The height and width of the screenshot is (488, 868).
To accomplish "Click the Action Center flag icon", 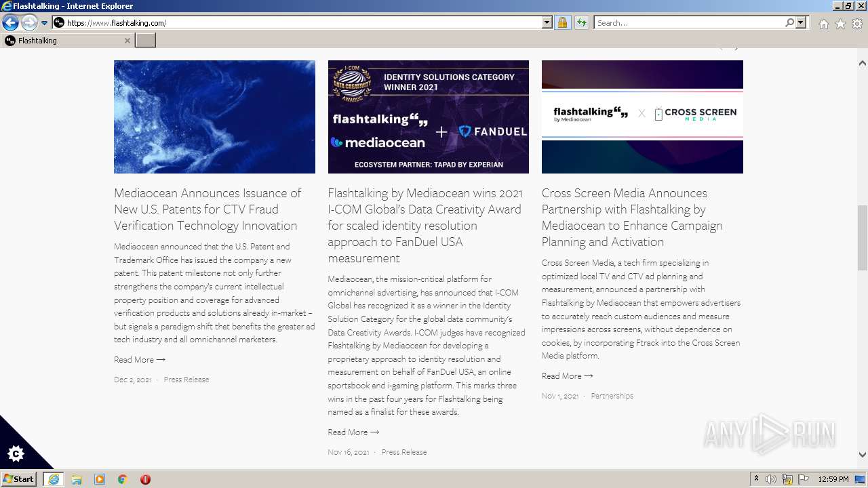I will [x=803, y=479].
